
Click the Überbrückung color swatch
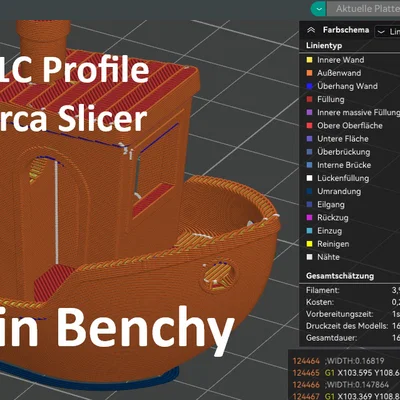pyautogui.click(x=309, y=152)
